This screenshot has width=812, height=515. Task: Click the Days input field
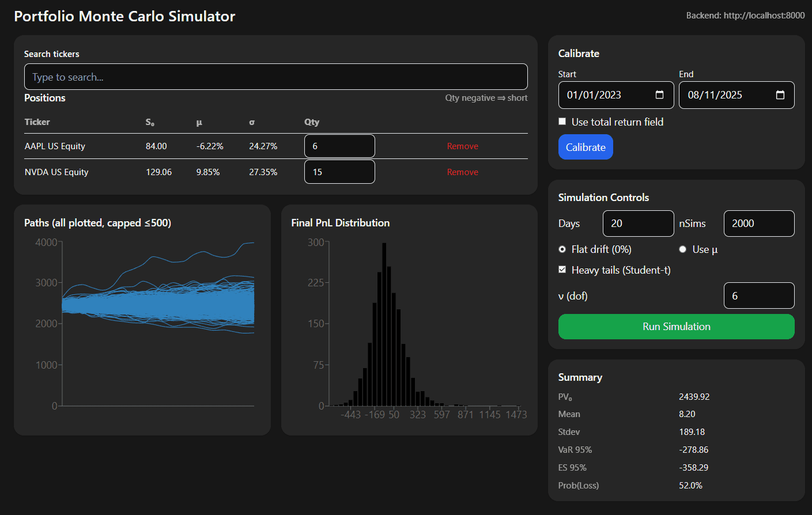(638, 224)
